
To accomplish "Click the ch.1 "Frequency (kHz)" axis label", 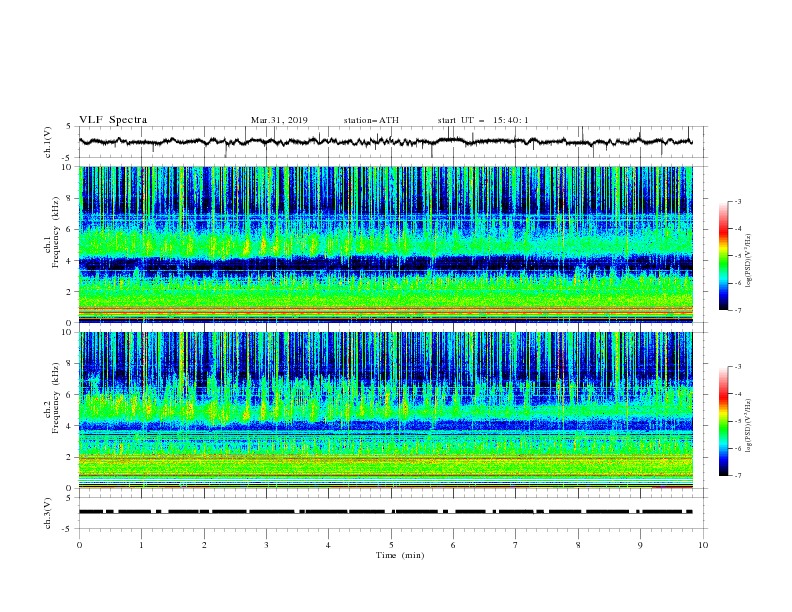I will tap(55, 233).
